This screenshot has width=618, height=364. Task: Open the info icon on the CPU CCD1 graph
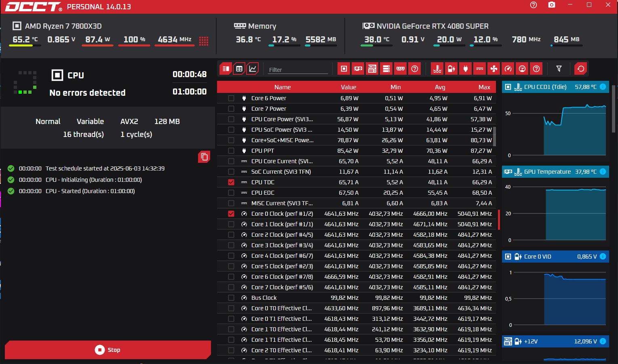click(x=603, y=87)
